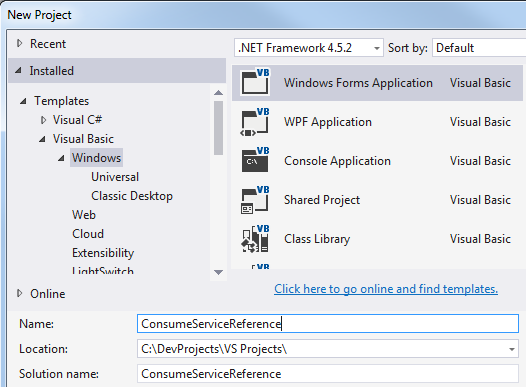Click the Class Library template icon
The width and height of the screenshot is (526, 387).
tap(255, 238)
